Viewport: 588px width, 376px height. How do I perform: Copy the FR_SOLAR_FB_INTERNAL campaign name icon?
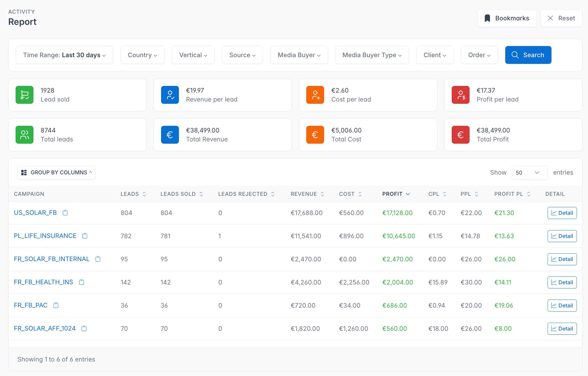(98, 259)
